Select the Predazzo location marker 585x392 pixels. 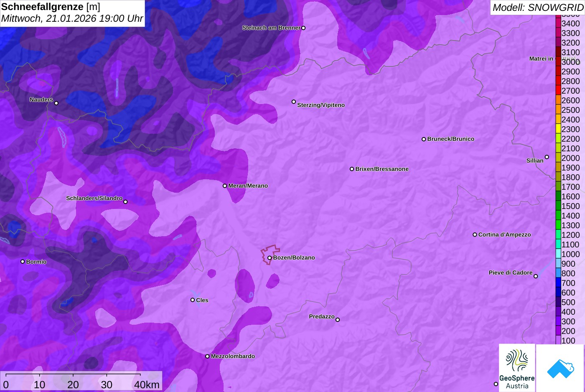tap(338, 320)
